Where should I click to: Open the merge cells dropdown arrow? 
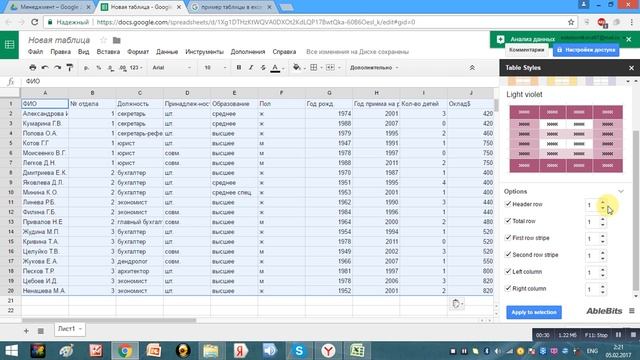tap(339, 68)
